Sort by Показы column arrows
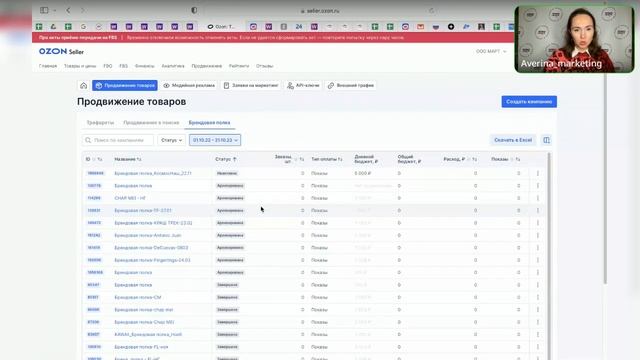640x360 pixels. click(518, 159)
